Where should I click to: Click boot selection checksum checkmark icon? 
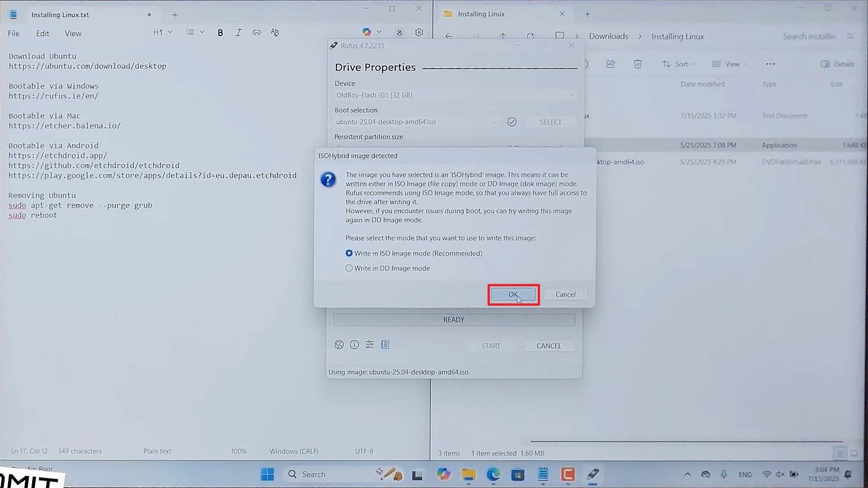(511, 122)
